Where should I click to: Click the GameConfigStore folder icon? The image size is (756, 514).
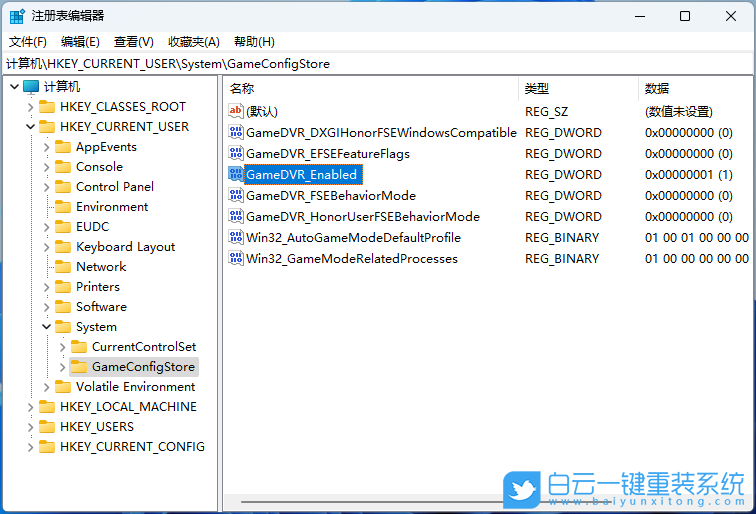[x=79, y=367]
